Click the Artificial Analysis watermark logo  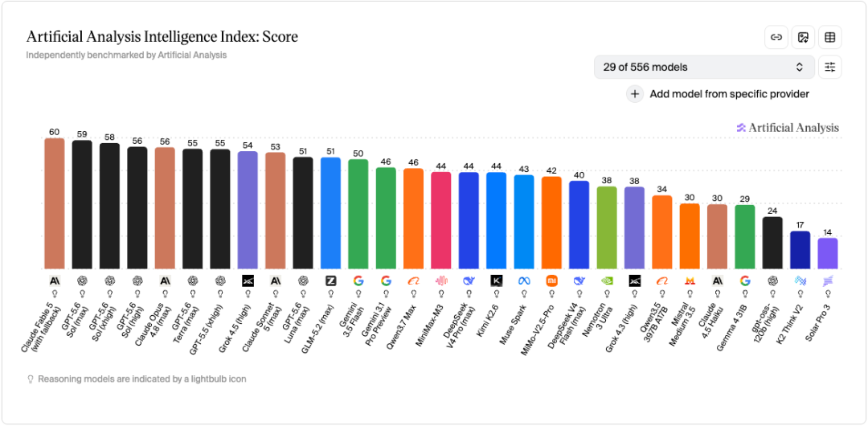pos(787,128)
